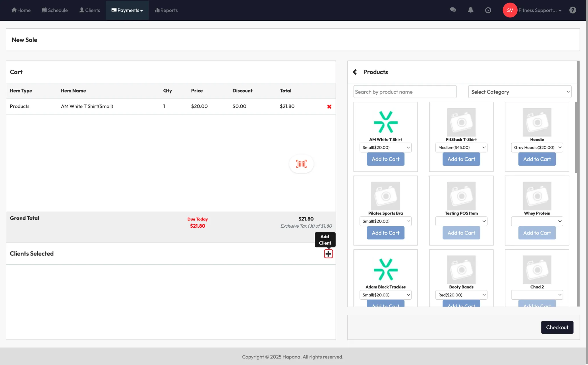Viewport: 588px width, 365px height.
Task: Open the Payments menu
Action: click(127, 10)
